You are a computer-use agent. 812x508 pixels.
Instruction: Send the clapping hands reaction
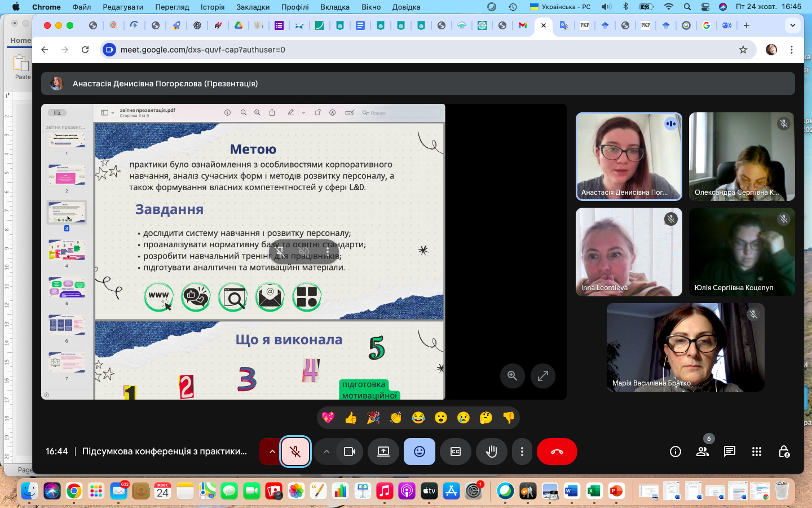(x=396, y=418)
